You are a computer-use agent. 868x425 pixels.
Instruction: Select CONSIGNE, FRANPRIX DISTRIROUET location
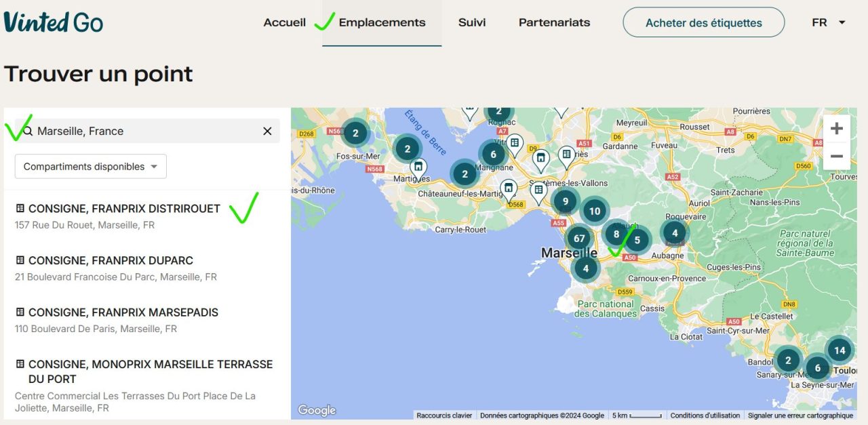[124, 209]
